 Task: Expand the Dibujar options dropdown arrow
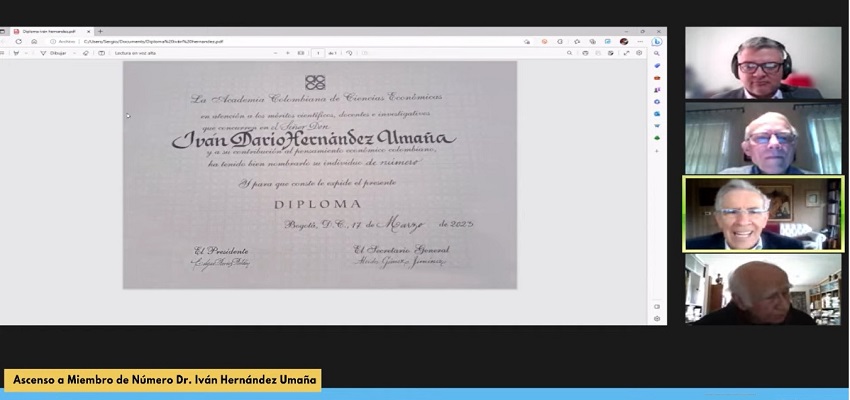click(74, 53)
